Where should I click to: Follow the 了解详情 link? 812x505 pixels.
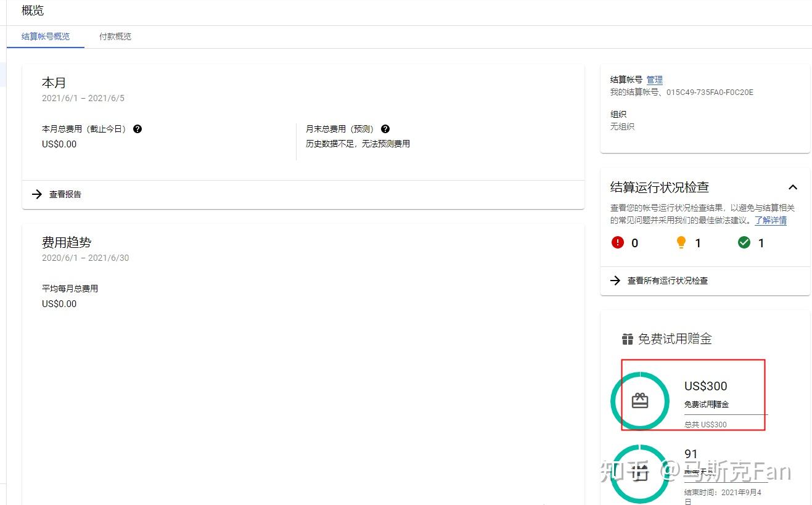click(771, 220)
